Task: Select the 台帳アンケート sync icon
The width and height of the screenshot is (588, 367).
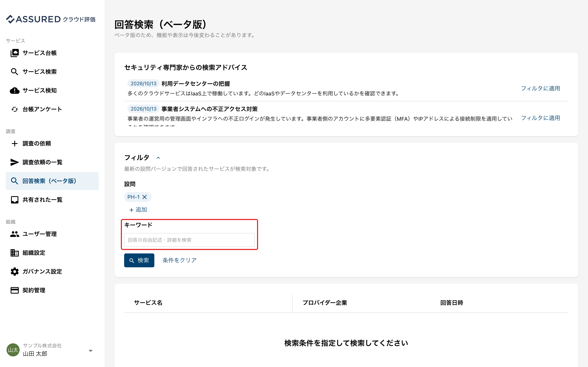Action: click(14, 109)
